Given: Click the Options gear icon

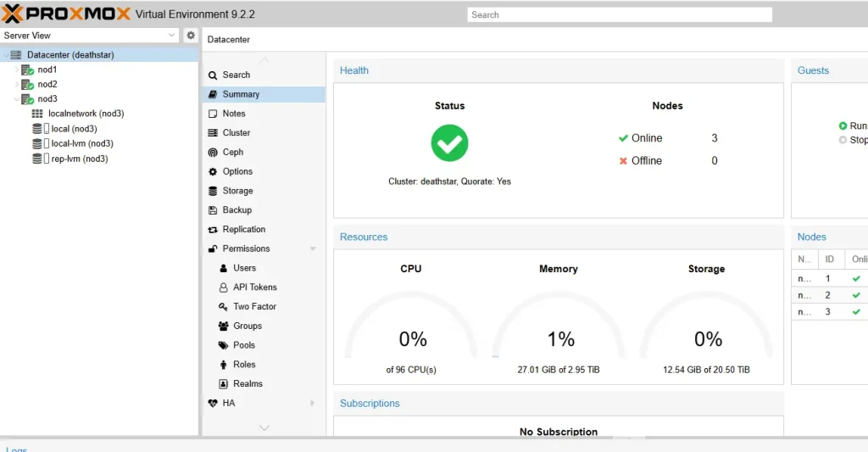Looking at the screenshot, I should (x=213, y=171).
